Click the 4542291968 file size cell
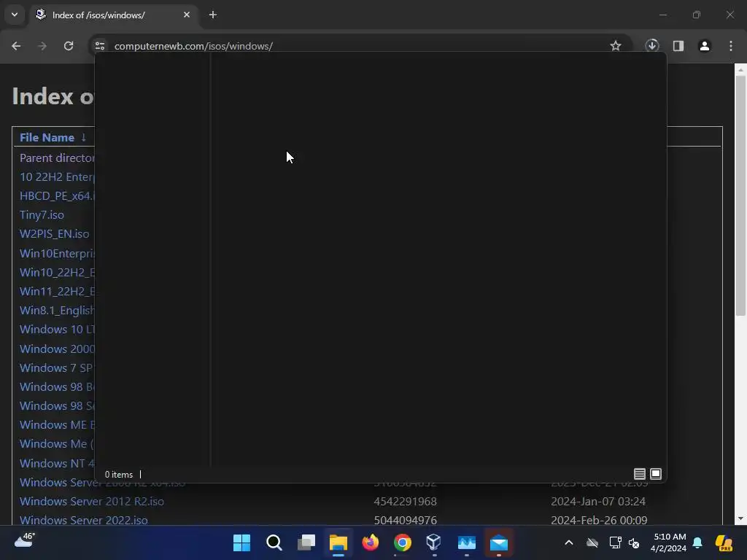 (x=406, y=502)
